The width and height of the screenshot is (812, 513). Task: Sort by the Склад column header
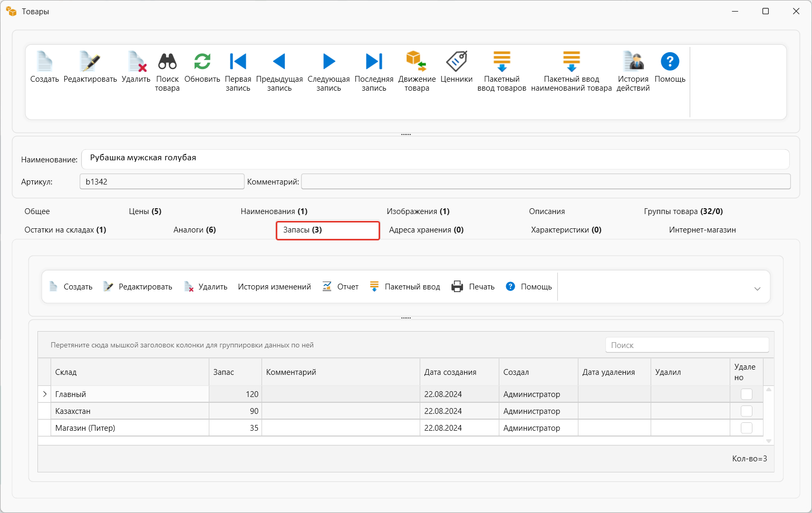(x=130, y=372)
